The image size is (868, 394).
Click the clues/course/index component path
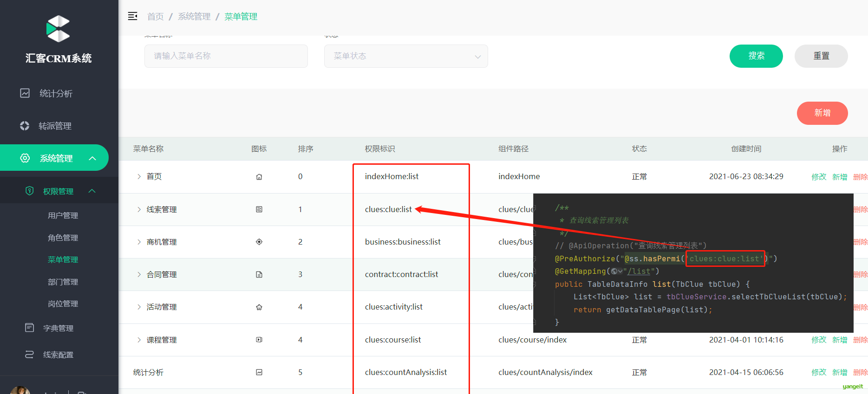tap(533, 340)
